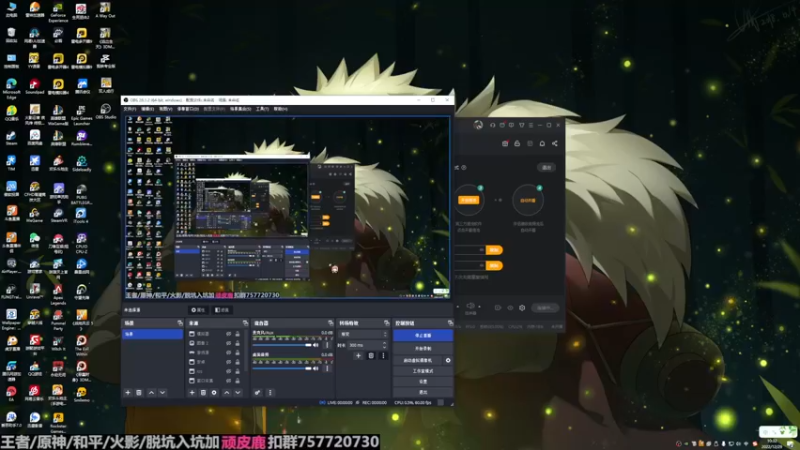The image size is (800, 450).
Task: Float the Sources dock panel
Action: click(245, 323)
